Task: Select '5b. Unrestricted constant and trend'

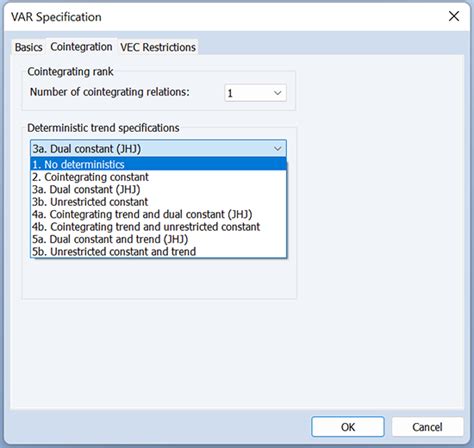Action: click(158, 251)
